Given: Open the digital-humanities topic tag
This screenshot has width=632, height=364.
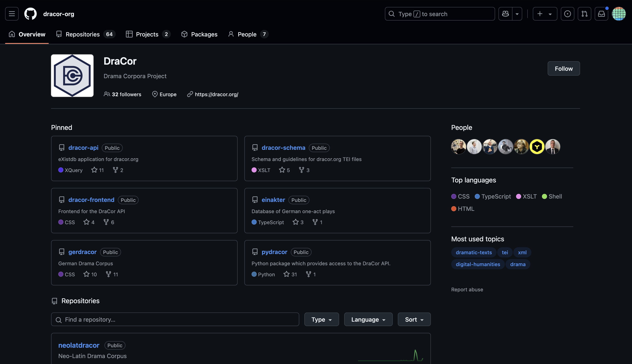Looking at the screenshot, I should point(478,264).
